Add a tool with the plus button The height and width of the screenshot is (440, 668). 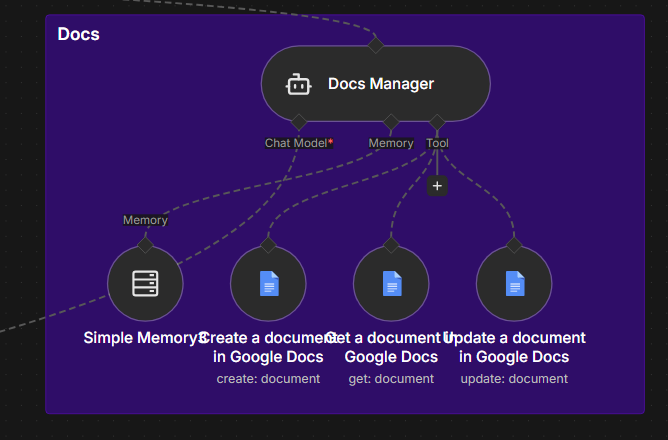[437, 186]
